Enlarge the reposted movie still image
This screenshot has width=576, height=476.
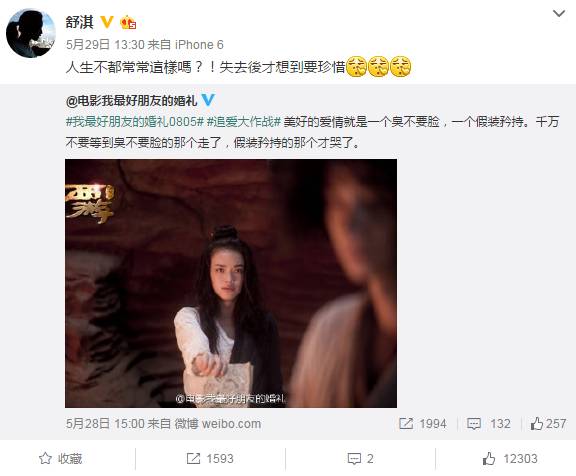pos(231,283)
